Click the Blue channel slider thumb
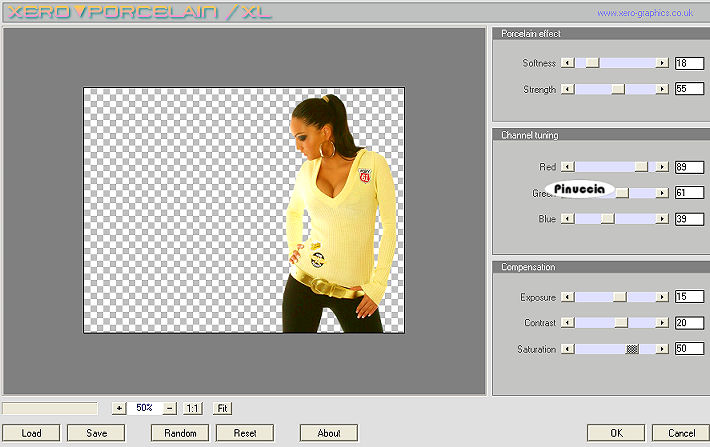 [608, 219]
